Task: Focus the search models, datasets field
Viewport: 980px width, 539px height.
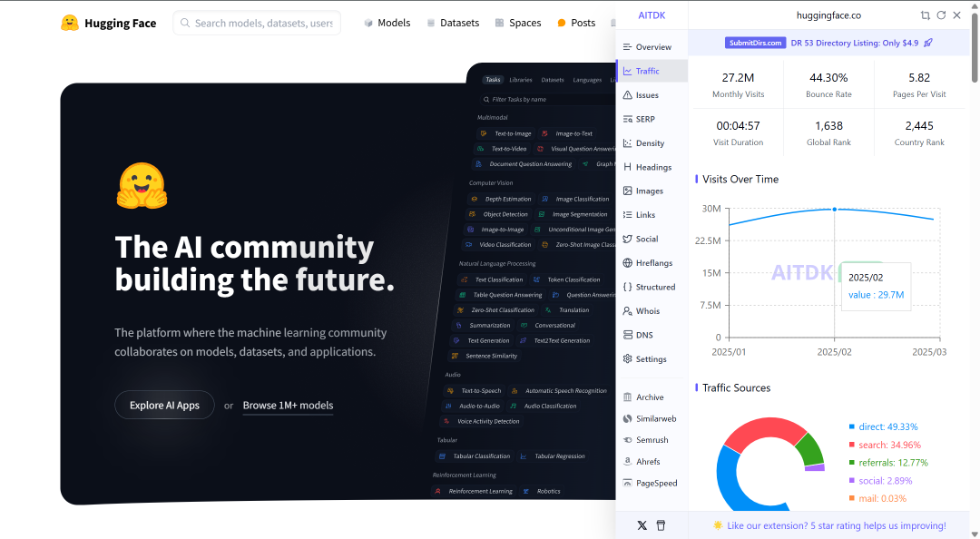Action: coord(256,23)
